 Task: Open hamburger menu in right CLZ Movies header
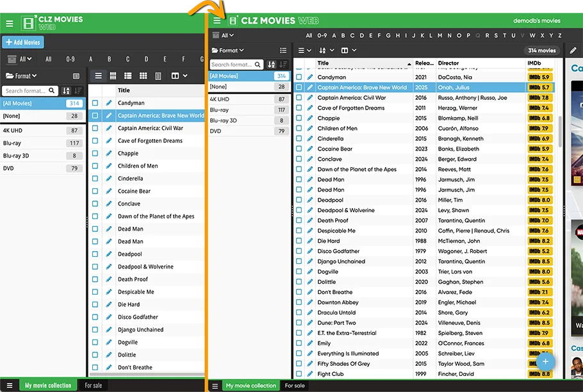pos(217,20)
